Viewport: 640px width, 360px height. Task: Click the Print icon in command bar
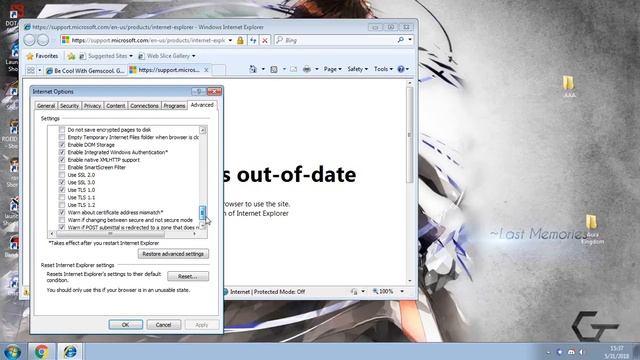pyautogui.click(x=307, y=69)
